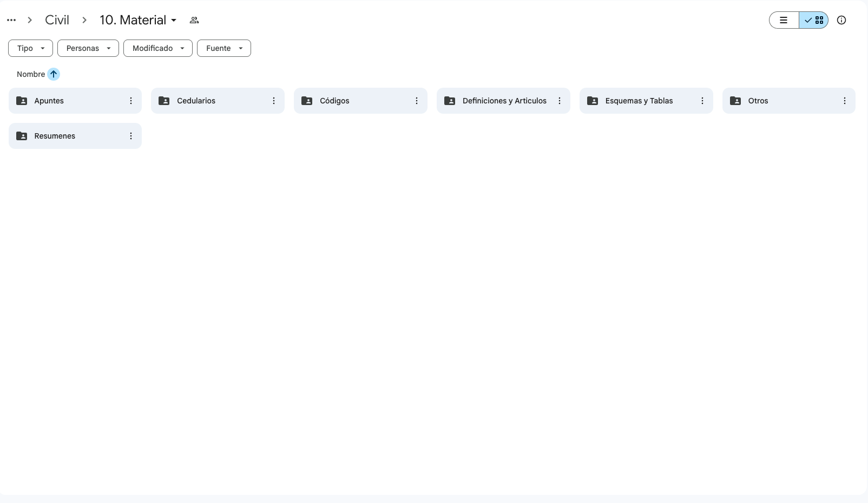This screenshot has width=868, height=503.
Task: Show hidden breadcrumb folders via ellipsis
Action: tap(11, 20)
